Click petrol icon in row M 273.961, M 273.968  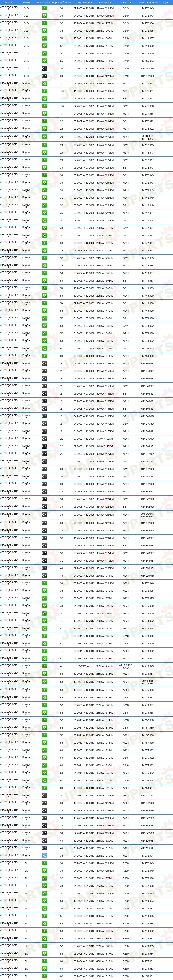click(44, 682)
